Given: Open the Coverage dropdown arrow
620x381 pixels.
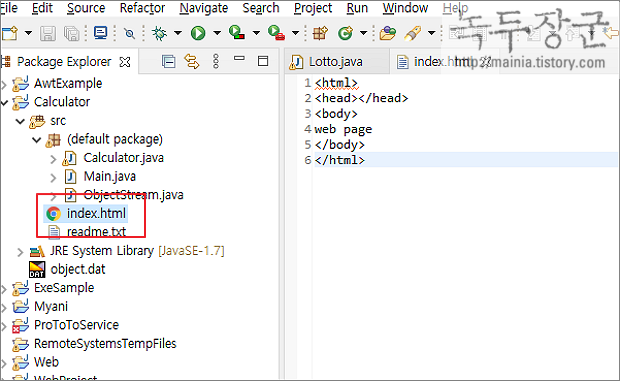Looking at the screenshot, I should pyautogui.click(x=256, y=33).
